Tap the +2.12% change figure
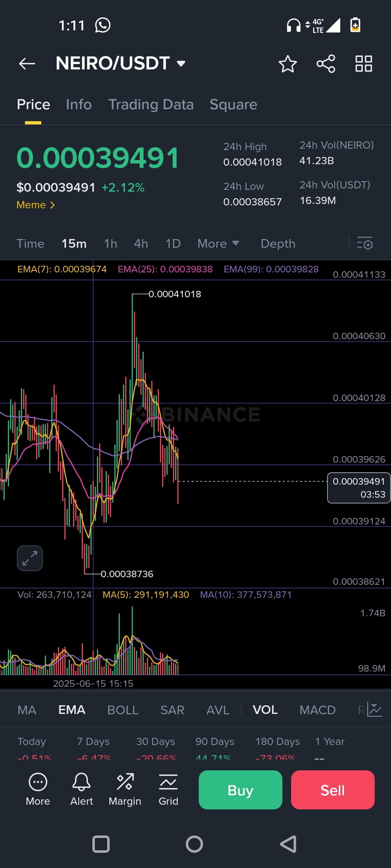 (123, 187)
